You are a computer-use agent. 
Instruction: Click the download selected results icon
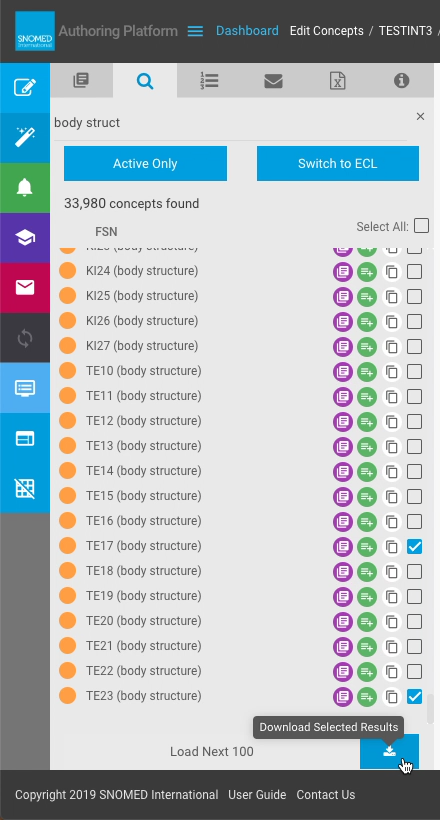[x=389, y=751]
